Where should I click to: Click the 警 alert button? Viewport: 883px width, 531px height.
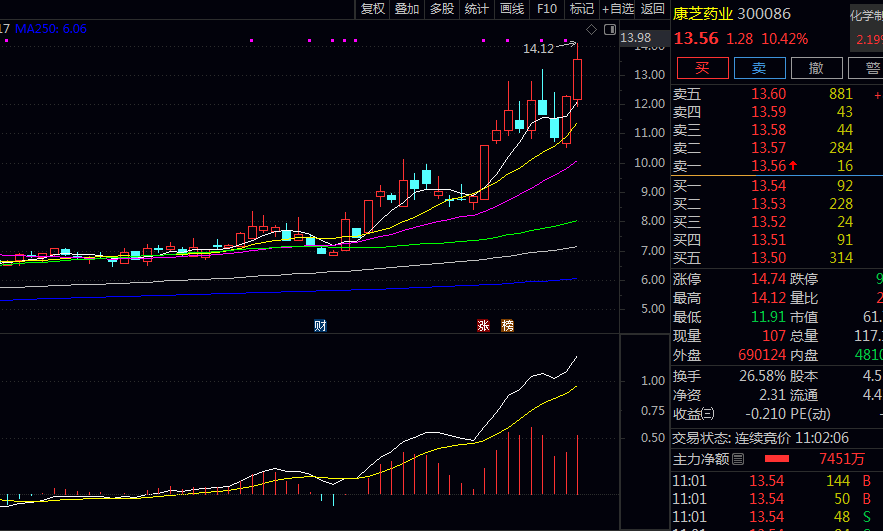pyautogui.click(x=866, y=68)
